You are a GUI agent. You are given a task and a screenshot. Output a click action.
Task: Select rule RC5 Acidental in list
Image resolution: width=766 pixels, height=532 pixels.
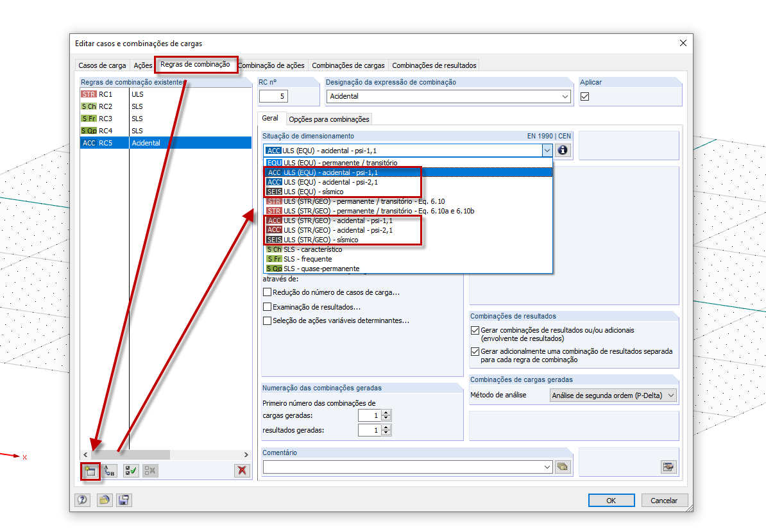coord(166,143)
